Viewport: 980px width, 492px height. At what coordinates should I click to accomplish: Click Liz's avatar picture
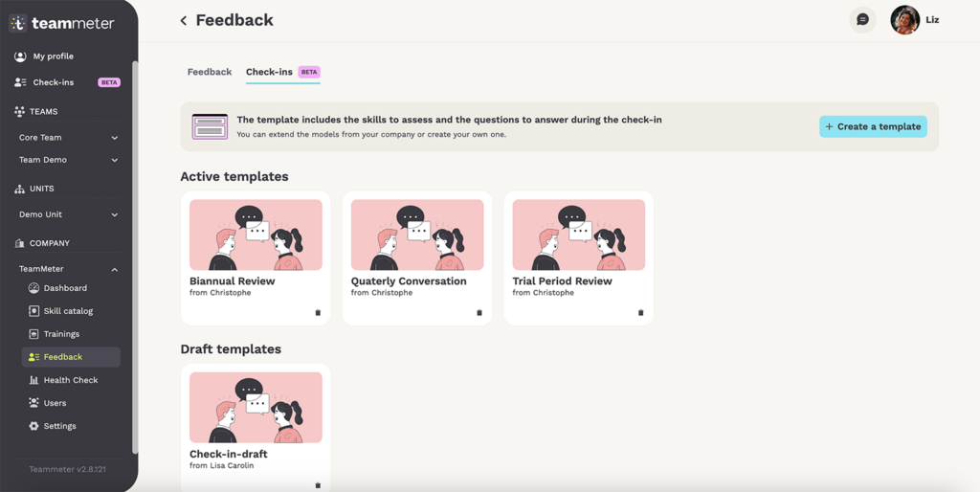(905, 20)
